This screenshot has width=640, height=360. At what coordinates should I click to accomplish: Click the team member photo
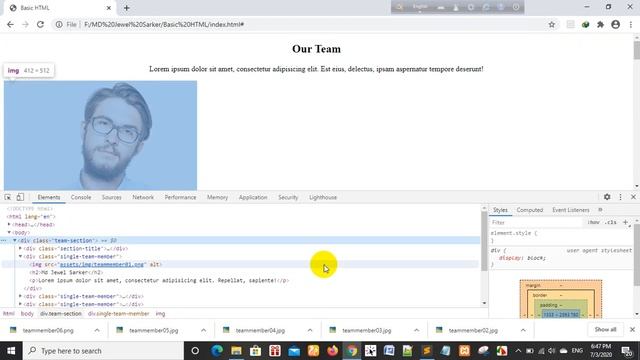100,135
